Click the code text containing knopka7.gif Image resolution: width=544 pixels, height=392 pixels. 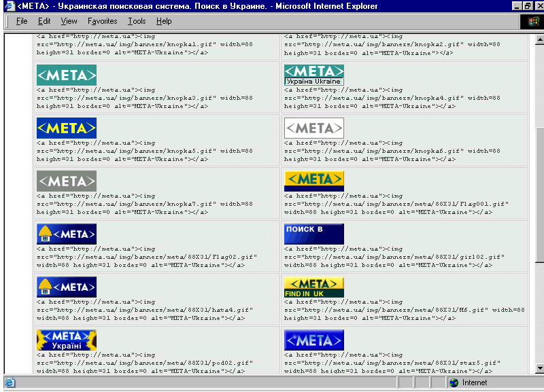145,204
